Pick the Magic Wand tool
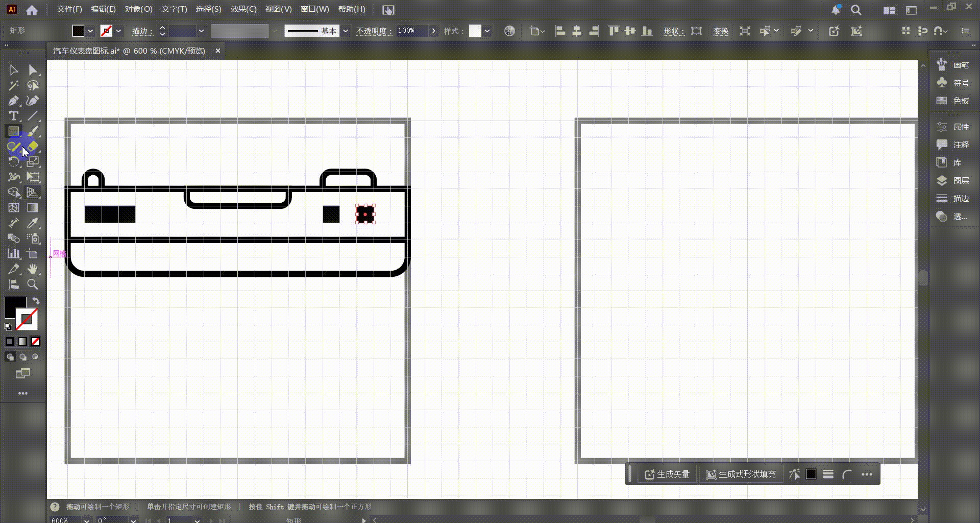Viewport: 980px width, 523px height. pyautogui.click(x=14, y=85)
